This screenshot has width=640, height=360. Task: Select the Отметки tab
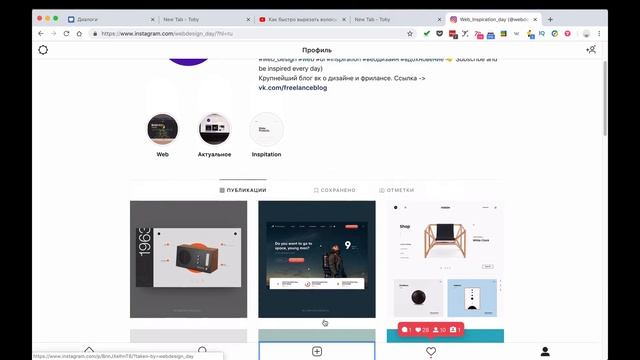click(x=396, y=190)
